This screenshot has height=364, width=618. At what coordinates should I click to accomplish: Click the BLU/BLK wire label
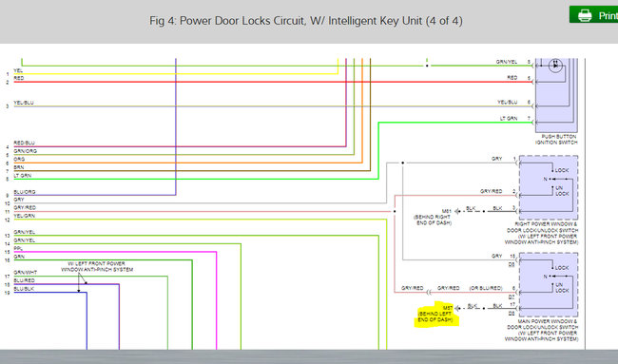24,289
